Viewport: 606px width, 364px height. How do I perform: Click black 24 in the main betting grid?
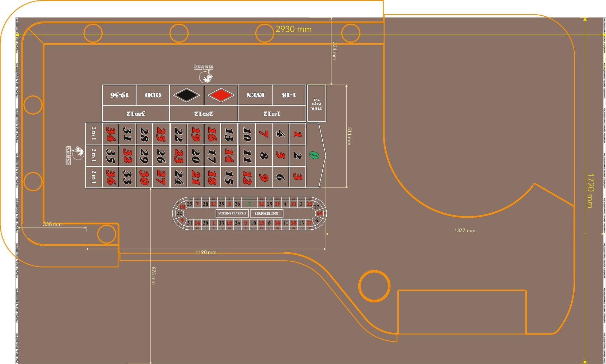pos(178,177)
